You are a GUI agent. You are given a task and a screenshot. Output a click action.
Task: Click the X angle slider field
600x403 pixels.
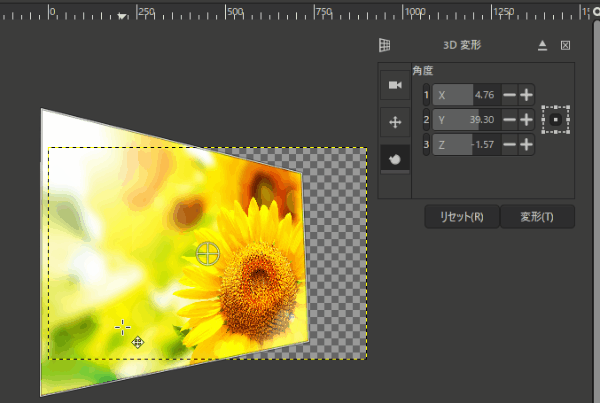pos(466,95)
